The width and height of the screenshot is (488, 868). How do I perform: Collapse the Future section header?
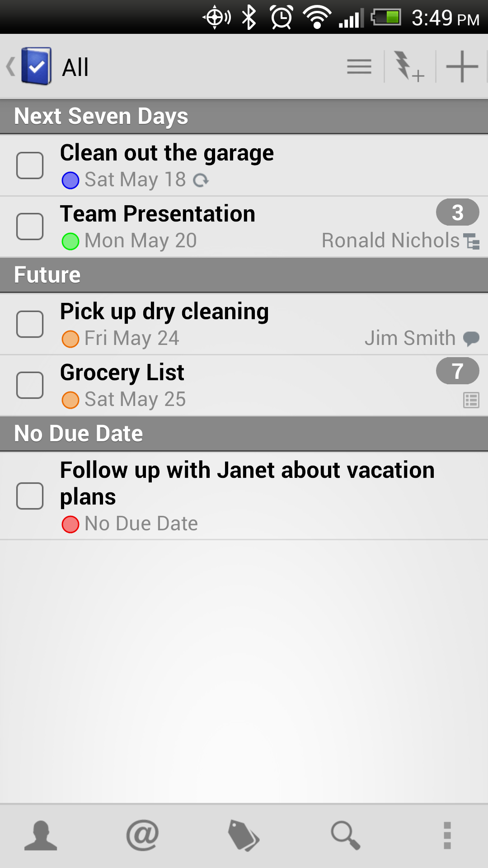point(244,275)
